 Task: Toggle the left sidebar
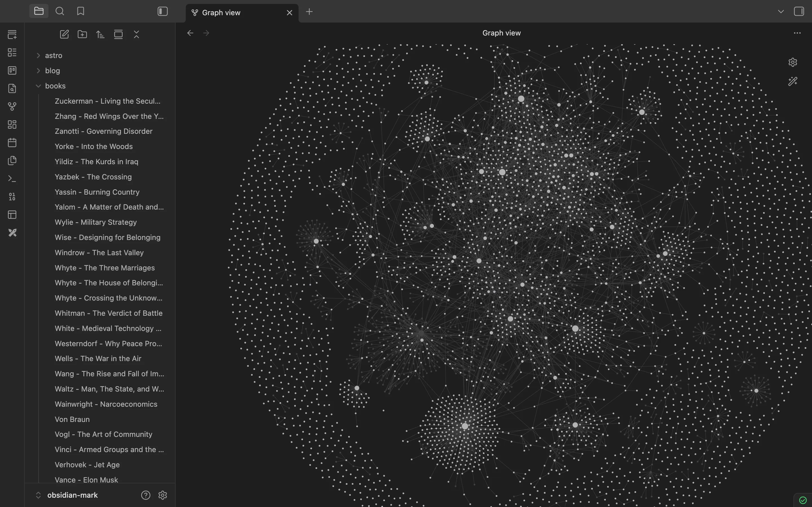(162, 11)
